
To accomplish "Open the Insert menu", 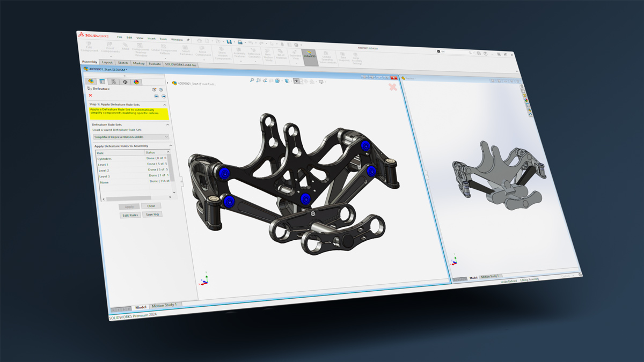I will tap(151, 39).
